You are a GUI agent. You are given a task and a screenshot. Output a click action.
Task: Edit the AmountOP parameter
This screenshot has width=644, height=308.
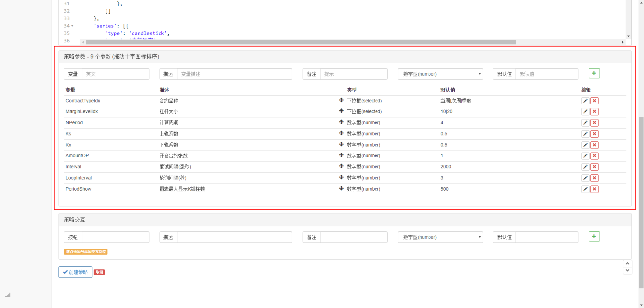(585, 156)
